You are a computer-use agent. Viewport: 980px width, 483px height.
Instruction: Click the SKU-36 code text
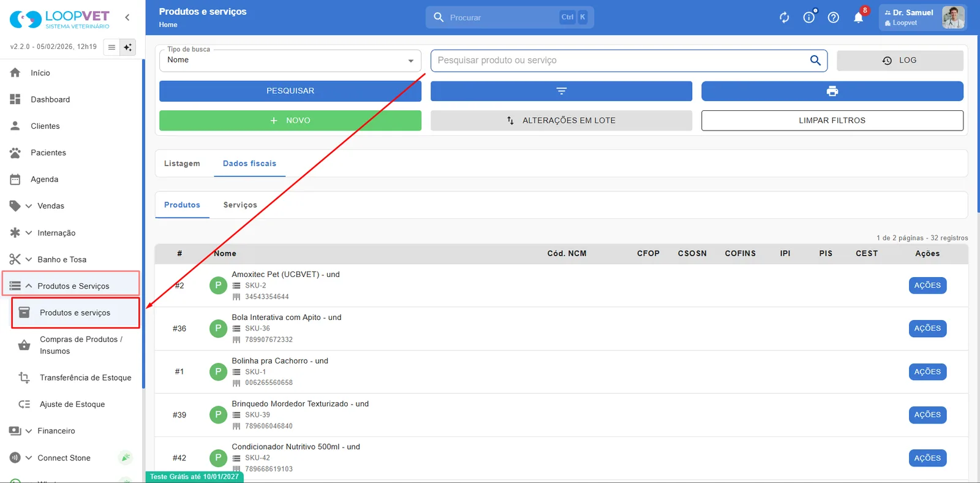click(257, 329)
